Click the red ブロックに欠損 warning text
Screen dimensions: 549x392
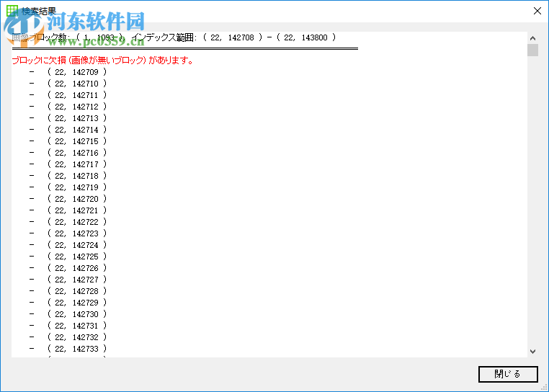102,61
